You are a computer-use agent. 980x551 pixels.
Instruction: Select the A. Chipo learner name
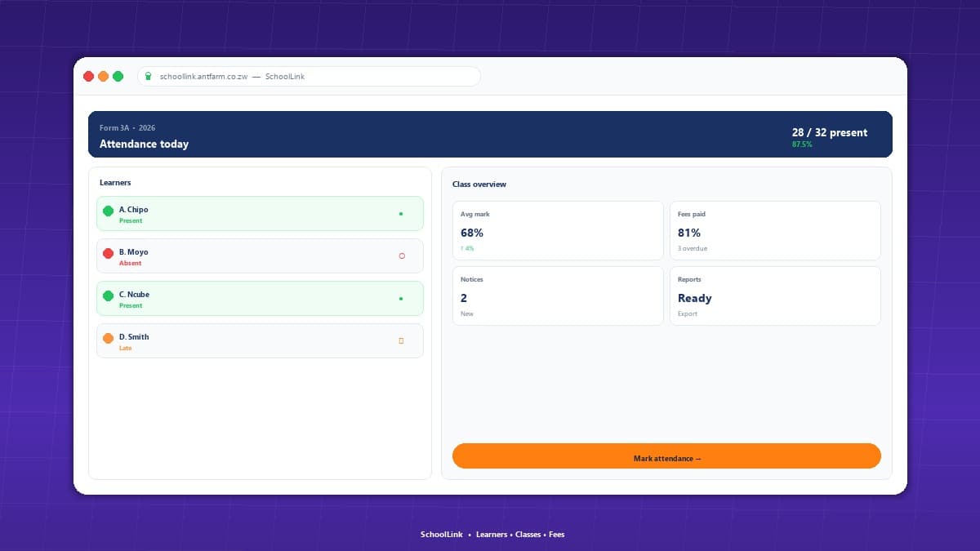pyautogui.click(x=133, y=210)
